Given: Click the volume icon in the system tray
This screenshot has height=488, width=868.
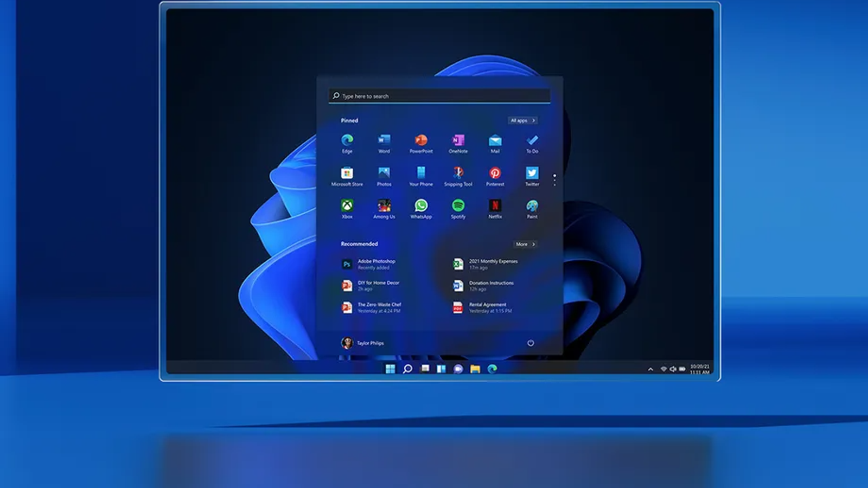Looking at the screenshot, I should tap(673, 369).
